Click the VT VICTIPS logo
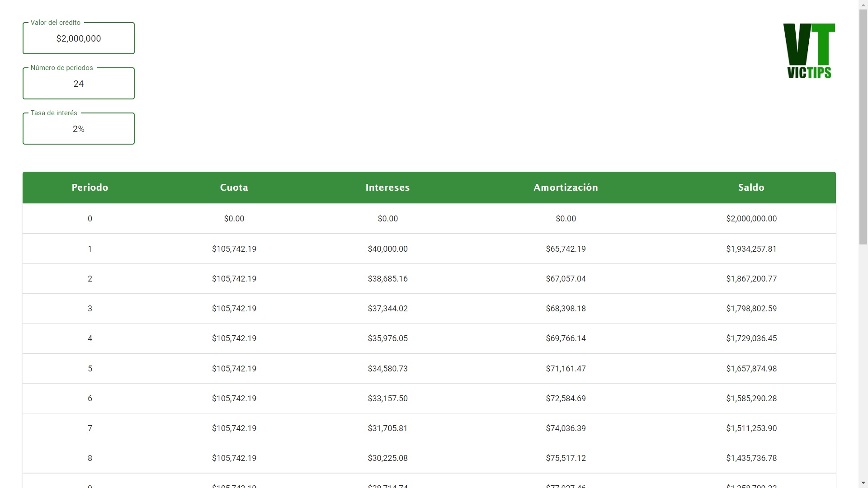This screenshot has height=488, width=868. [809, 51]
